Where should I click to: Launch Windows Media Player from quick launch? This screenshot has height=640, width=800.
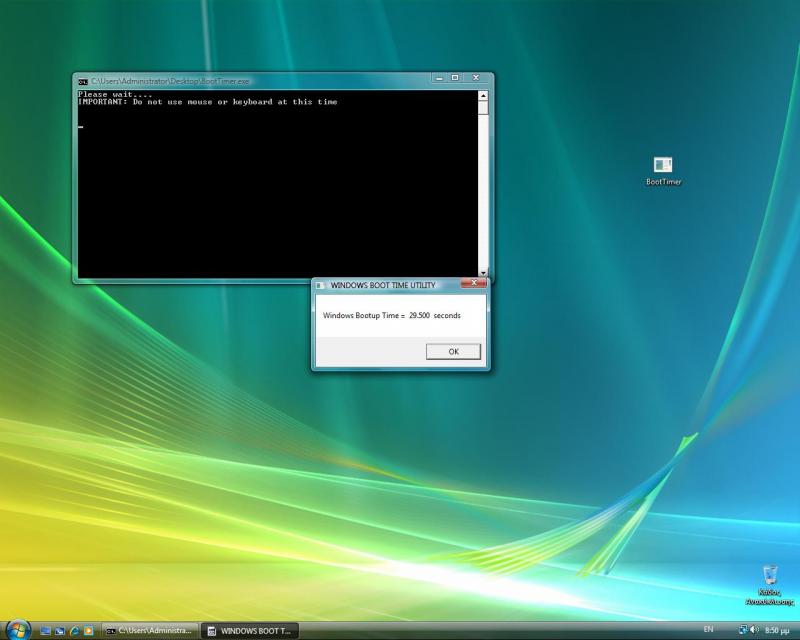pyautogui.click(x=88, y=631)
